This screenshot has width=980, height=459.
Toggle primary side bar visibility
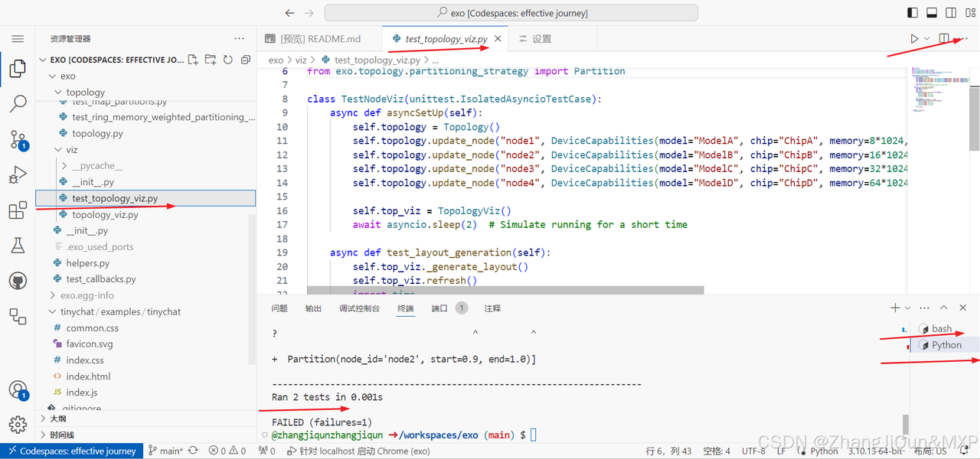click(912, 13)
